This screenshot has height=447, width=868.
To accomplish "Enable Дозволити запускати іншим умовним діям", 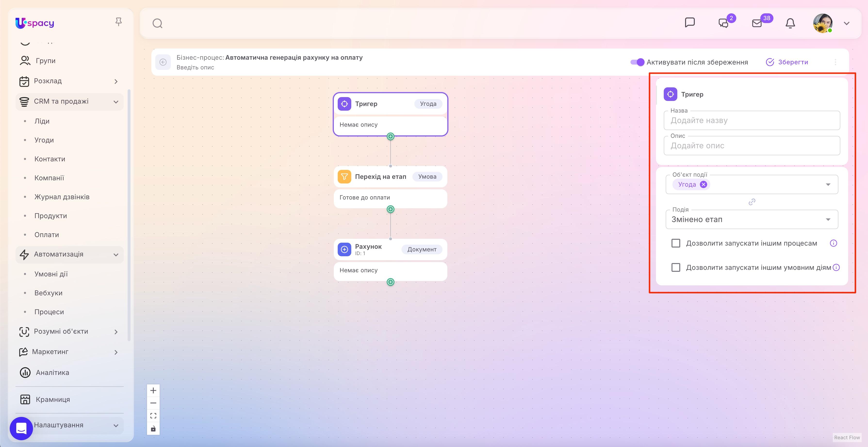I will point(676,267).
